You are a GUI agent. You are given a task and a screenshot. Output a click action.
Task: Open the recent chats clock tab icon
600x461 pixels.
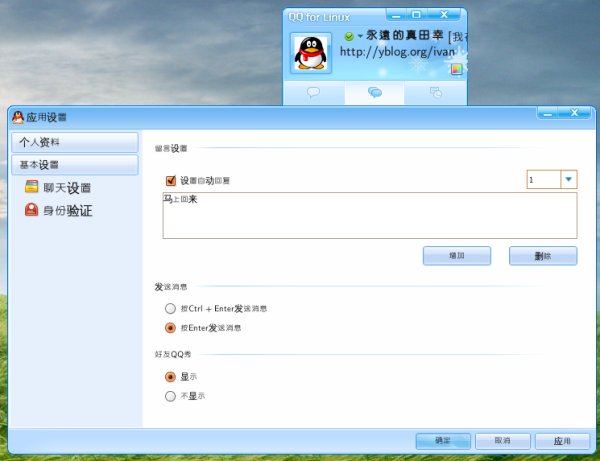tap(436, 92)
